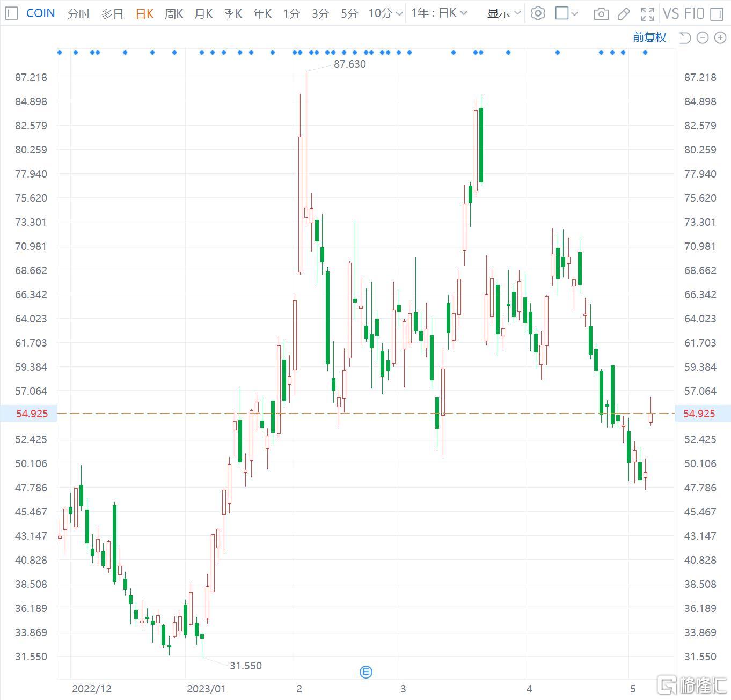The image size is (731, 700).
Task: Zoom out chart with minus icon
Action: (x=703, y=38)
